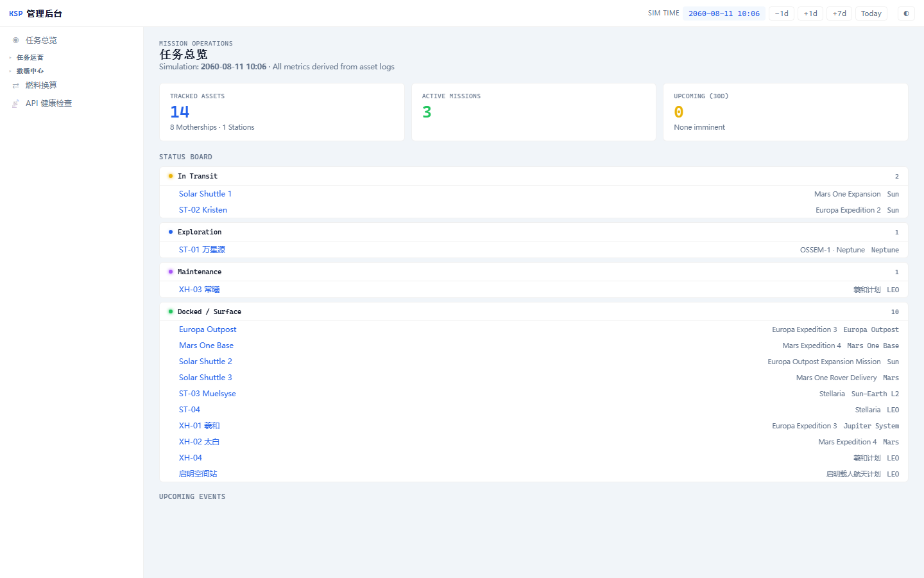
Task: Open the XH-04 asset link
Action: [191, 458]
